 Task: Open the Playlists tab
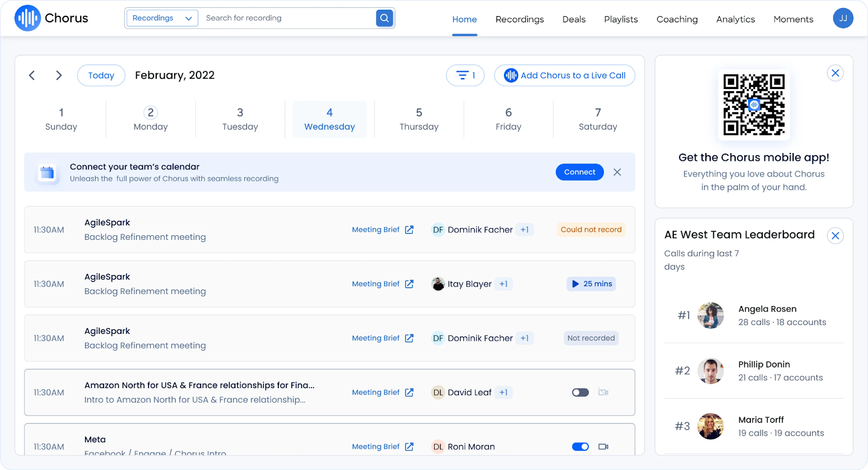pos(621,19)
